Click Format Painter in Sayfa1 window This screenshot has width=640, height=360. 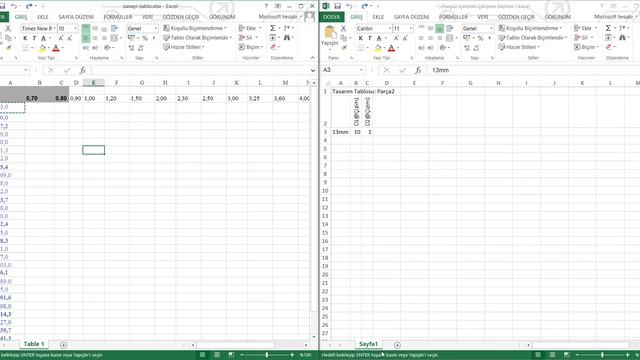(344, 48)
